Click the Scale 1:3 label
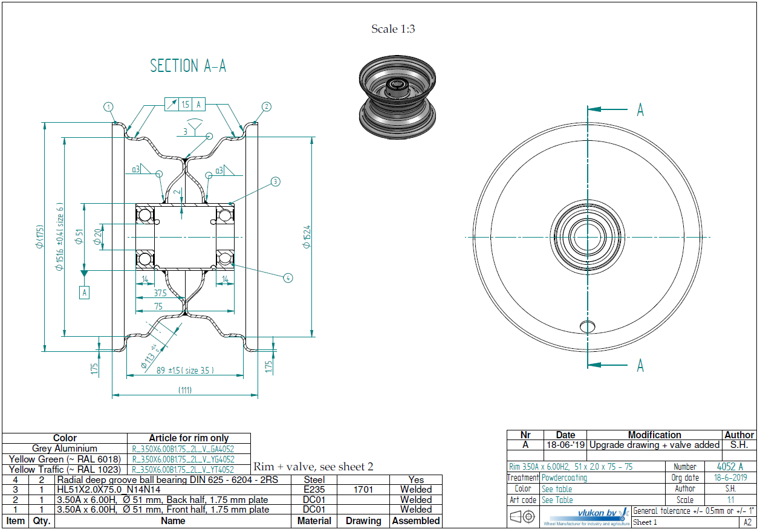The image size is (760, 532). click(x=393, y=29)
